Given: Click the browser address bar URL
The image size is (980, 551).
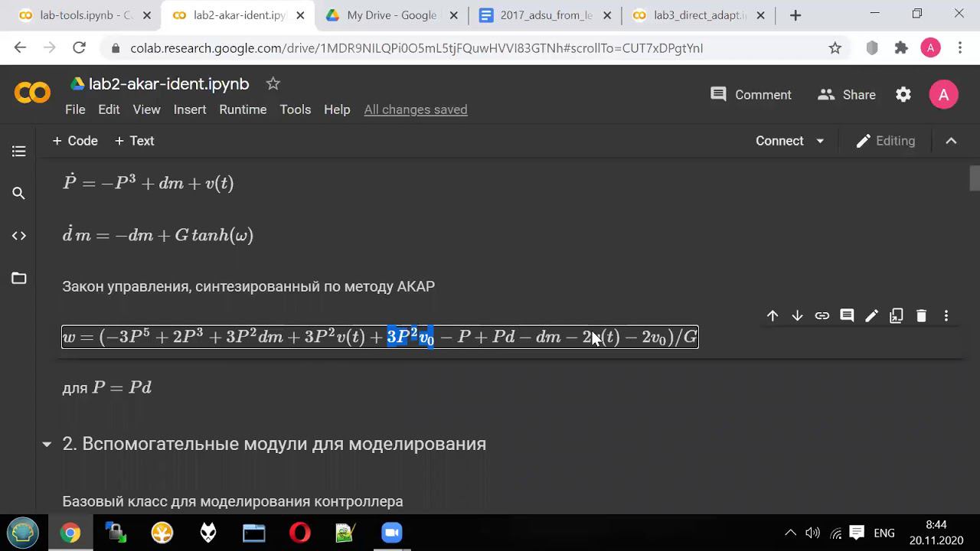Looking at the screenshot, I should [x=416, y=48].
